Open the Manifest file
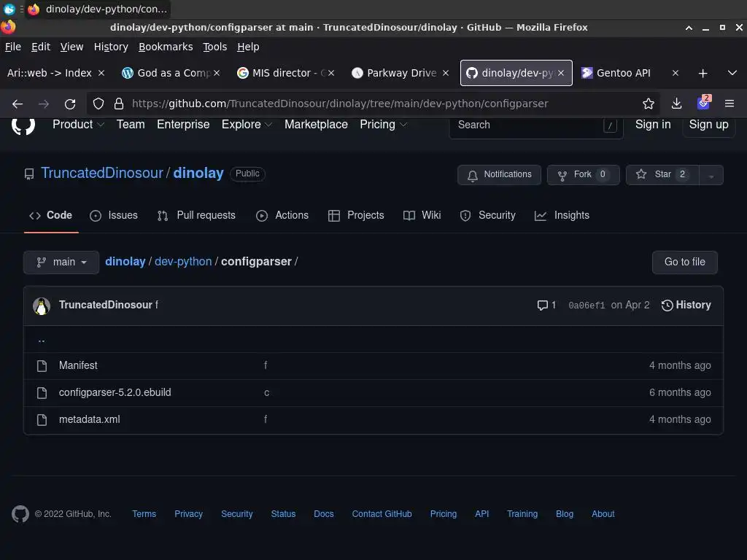Screen dimensions: 747x560 pyautogui.click(x=78, y=366)
